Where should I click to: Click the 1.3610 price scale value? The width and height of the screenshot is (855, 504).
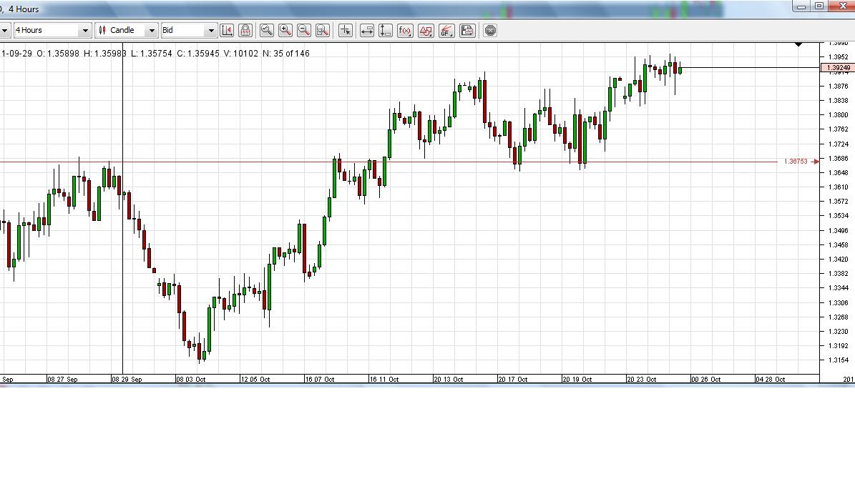coord(838,187)
